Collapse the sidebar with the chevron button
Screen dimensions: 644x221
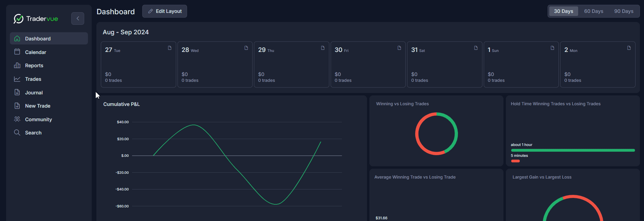tap(78, 18)
